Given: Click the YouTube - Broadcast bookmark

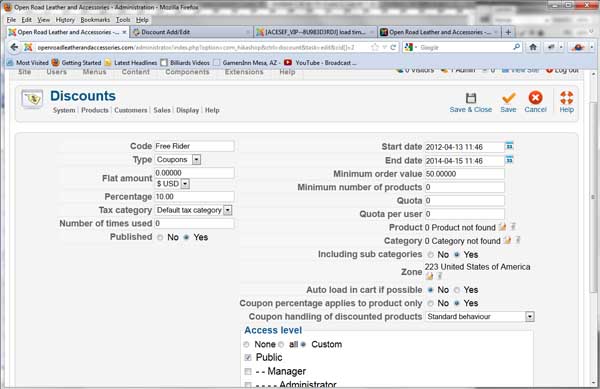Looking at the screenshot, I should pyautogui.click(x=320, y=62).
